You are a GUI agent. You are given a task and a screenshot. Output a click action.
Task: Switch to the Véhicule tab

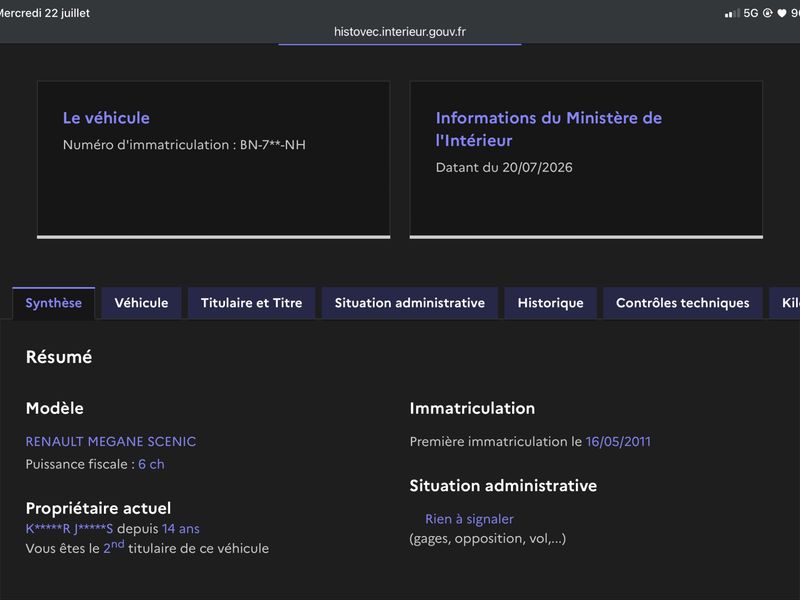(x=141, y=303)
